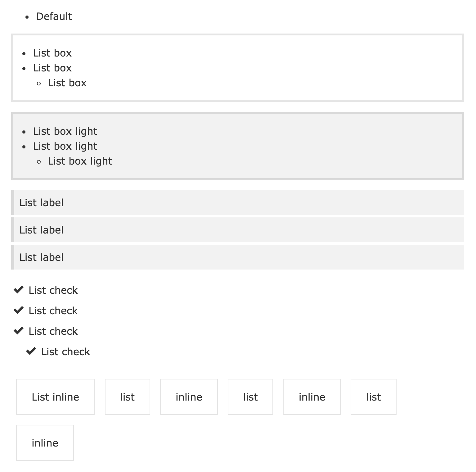
Task: Click the third List check checkmark icon
Action: 19,331
